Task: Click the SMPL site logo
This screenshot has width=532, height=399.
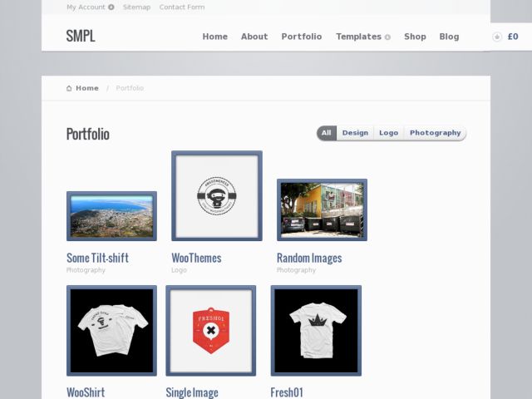Action: pos(81,36)
